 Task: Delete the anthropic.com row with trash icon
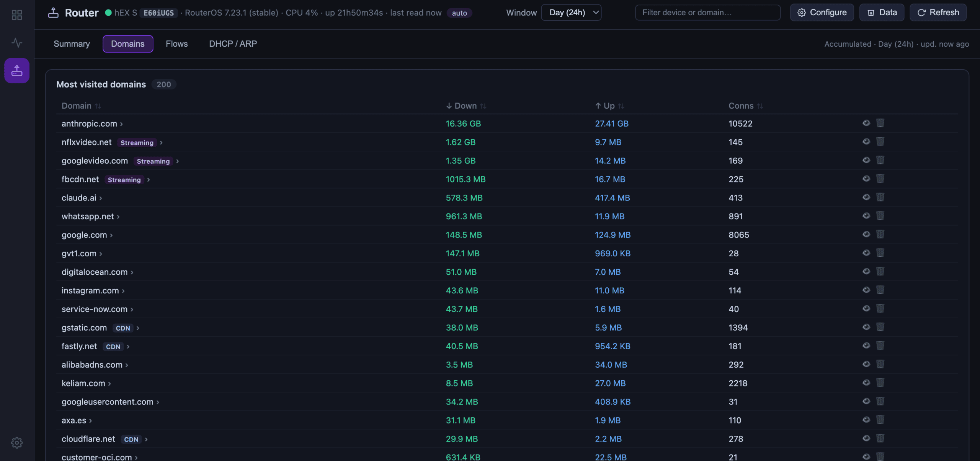[x=880, y=123]
